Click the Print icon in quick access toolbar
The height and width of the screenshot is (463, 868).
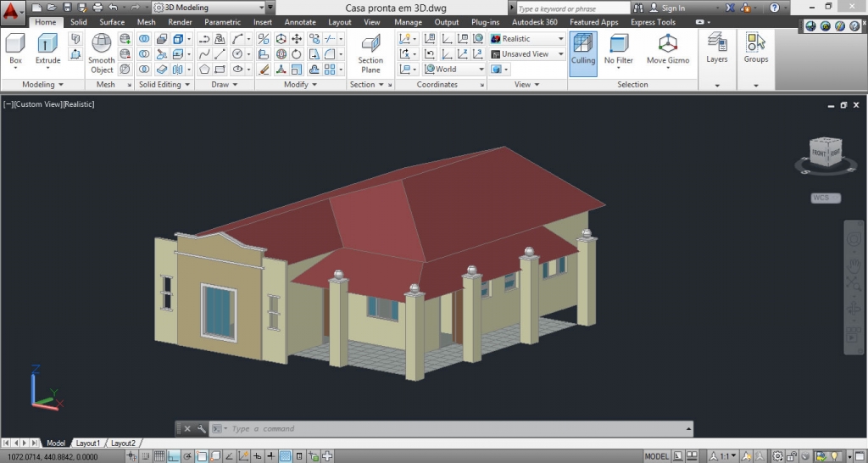[97, 8]
